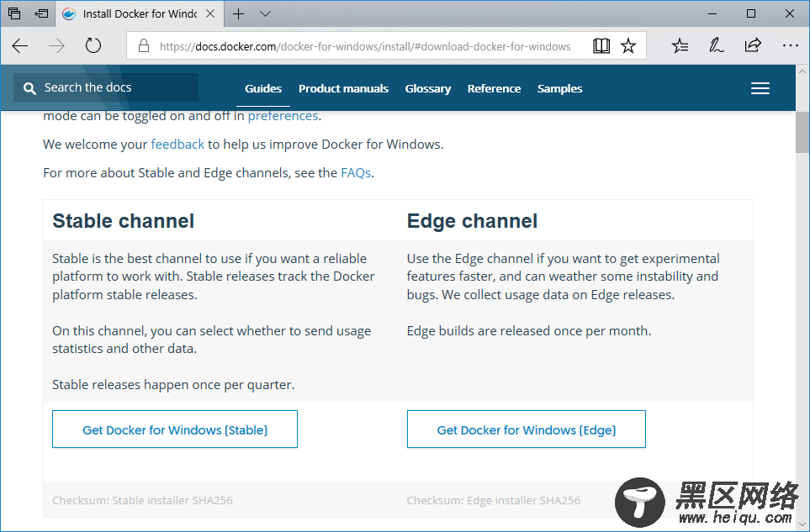The image size is (810, 532).
Task: Open the Reference section
Action: [494, 89]
